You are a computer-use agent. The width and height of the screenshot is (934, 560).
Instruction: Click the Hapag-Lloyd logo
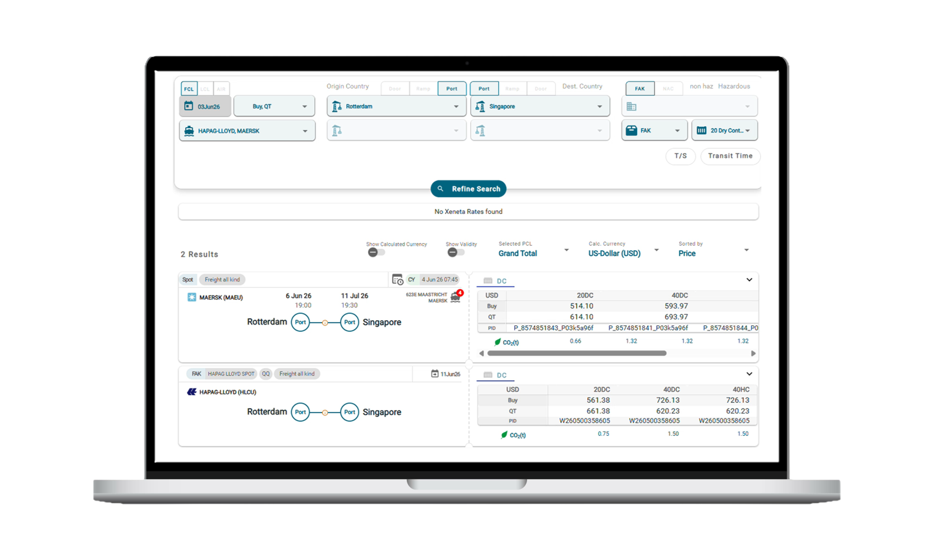coord(191,392)
